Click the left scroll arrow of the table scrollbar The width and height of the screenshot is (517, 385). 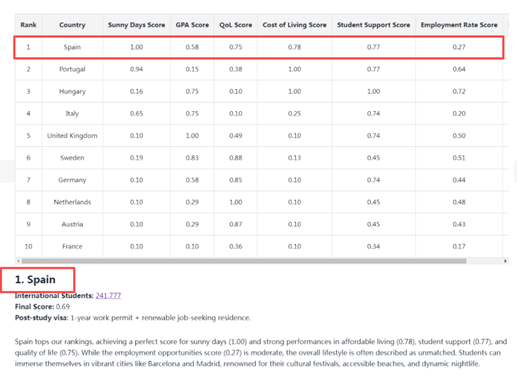(x=18, y=261)
